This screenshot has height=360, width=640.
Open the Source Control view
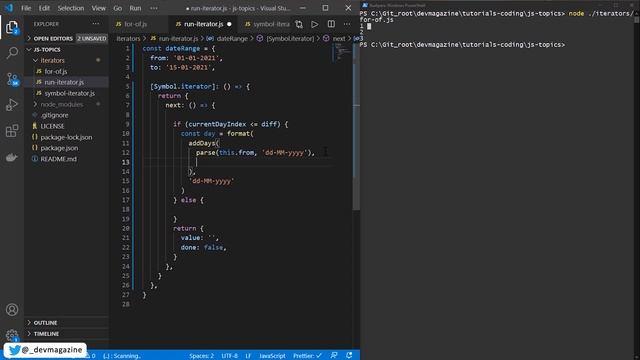pyautogui.click(x=12, y=79)
